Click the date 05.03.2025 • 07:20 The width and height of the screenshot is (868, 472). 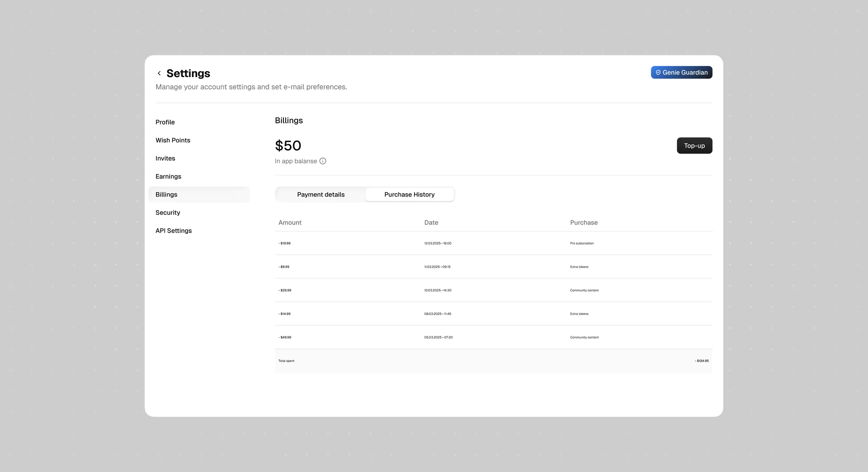(438, 337)
